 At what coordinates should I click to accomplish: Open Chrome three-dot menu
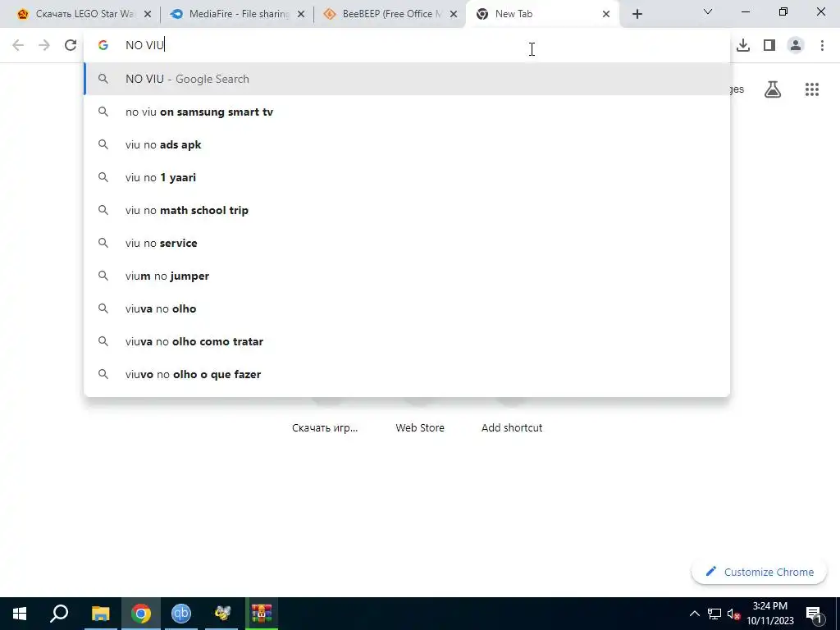[x=822, y=45]
